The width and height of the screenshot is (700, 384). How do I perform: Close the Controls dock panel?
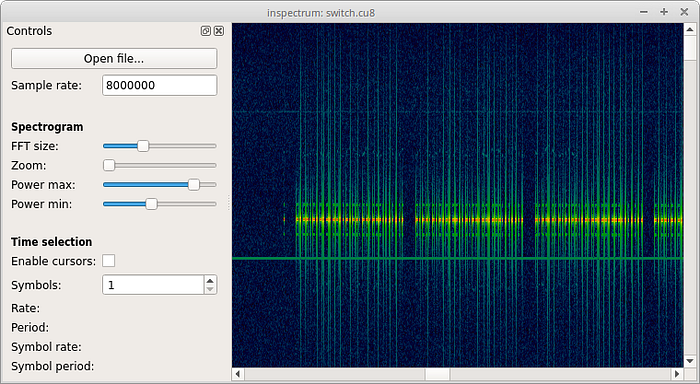tap(219, 31)
